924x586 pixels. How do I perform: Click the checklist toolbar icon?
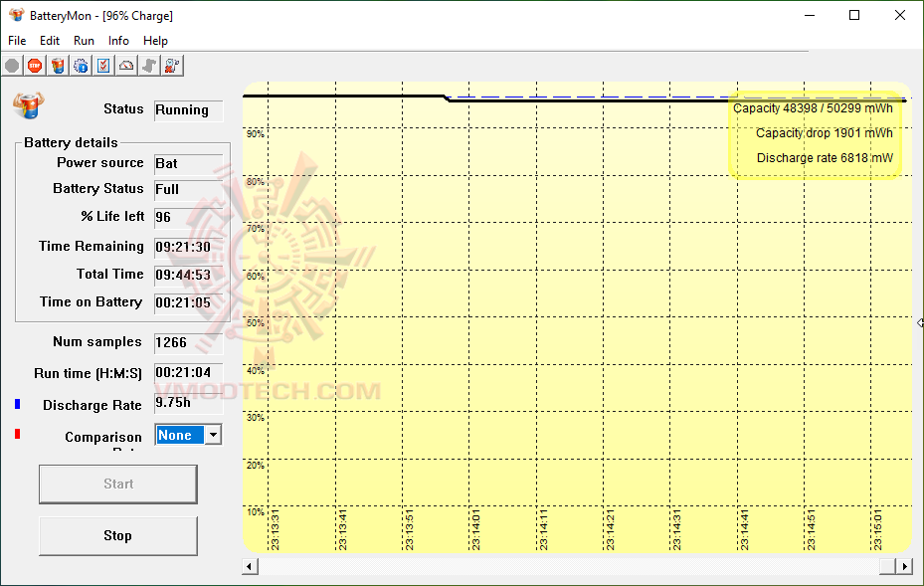[x=103, y=66]
